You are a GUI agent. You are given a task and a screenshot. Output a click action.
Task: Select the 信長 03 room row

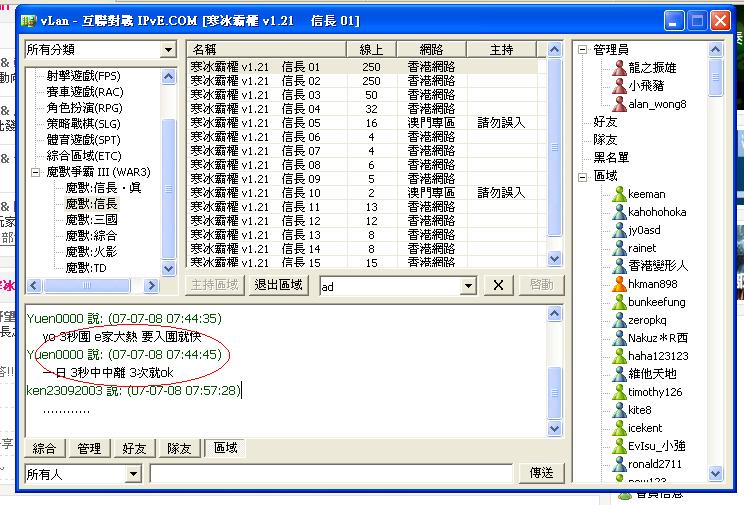(363, 95)
